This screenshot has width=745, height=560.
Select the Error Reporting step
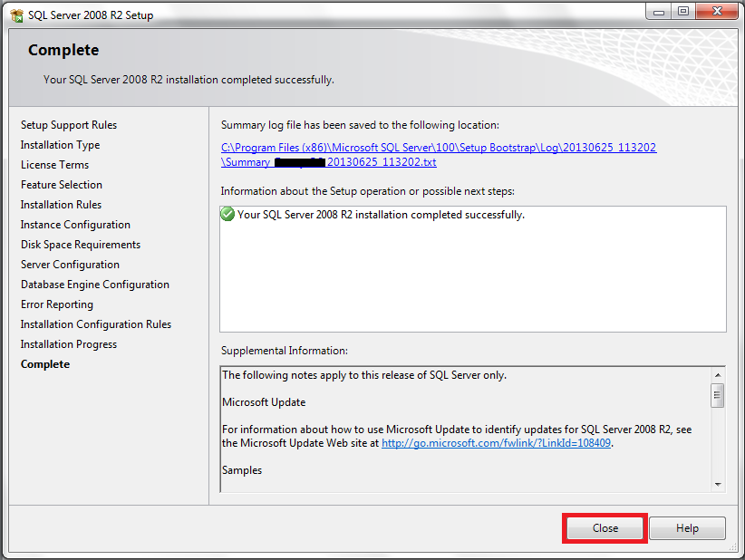click(x=57, y=304)
